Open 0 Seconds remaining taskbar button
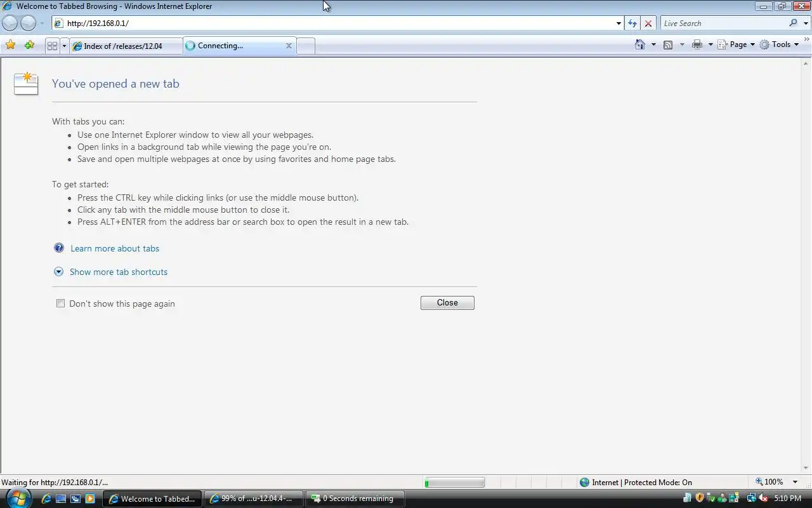This screenshot has height=508, width=812. pos(355,498)
